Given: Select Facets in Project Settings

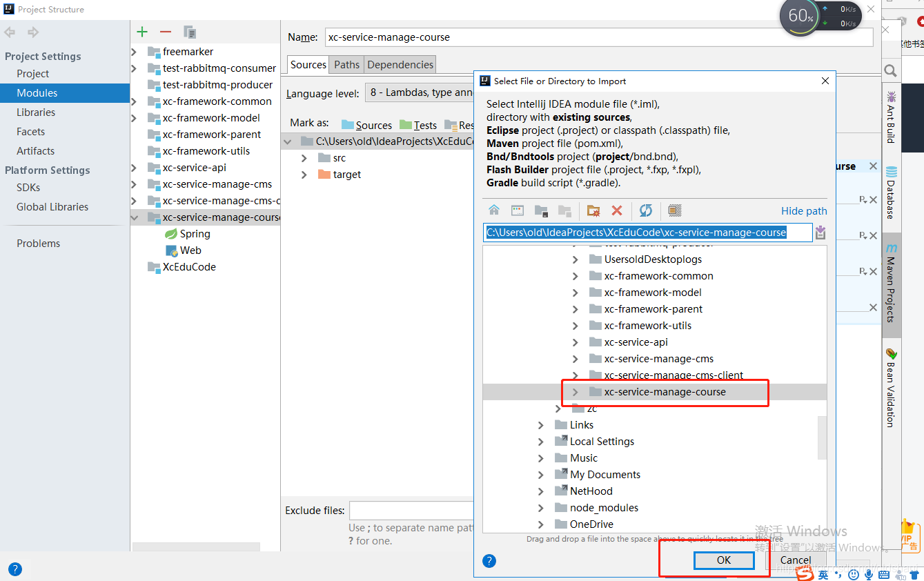Looking at the screenshot, I should tap(31, 132).
